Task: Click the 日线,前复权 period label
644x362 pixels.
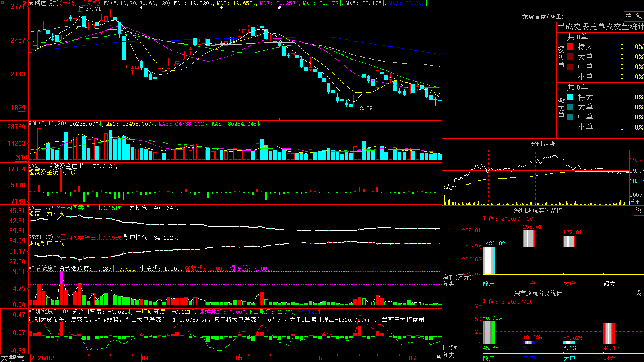Action: point(80,3)
